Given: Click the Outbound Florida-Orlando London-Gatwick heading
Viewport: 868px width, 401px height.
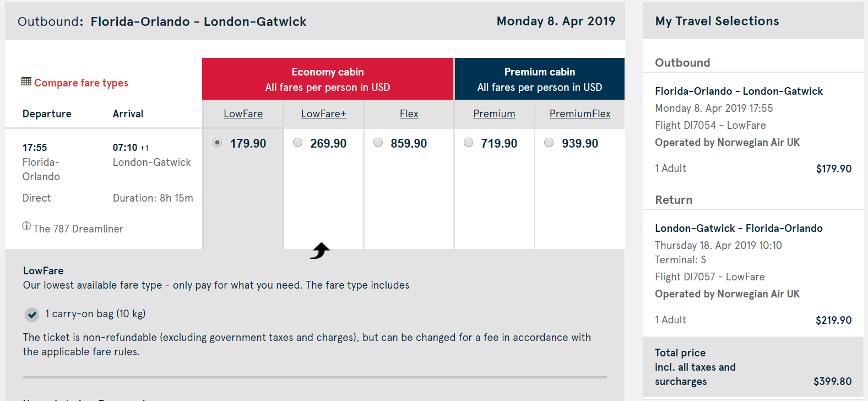Looking at the screenshot, I should tap(162, 21).
